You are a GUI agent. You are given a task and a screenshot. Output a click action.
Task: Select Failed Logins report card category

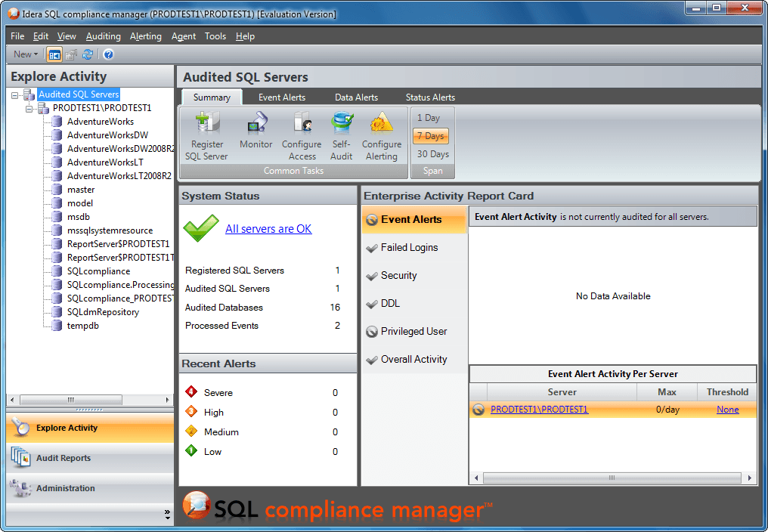click(415, 247)
